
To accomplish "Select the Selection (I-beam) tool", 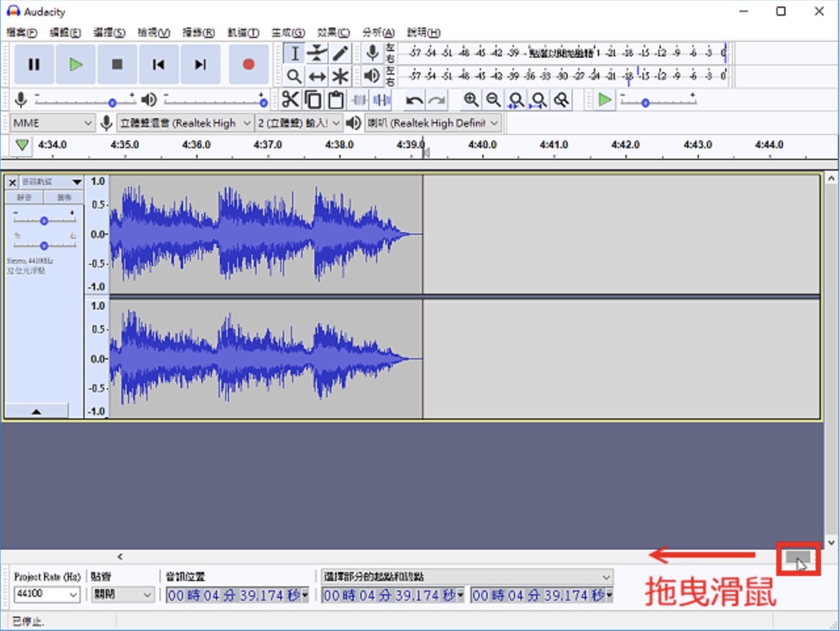I will pyautogui.click(x=295, y=53).
